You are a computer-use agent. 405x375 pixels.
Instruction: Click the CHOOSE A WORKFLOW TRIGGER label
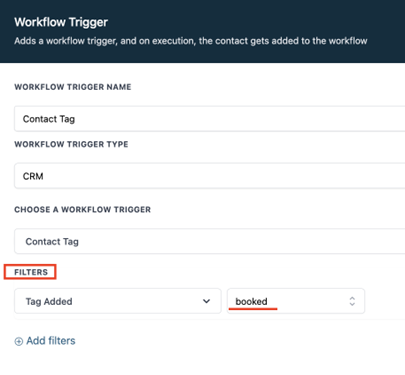[x=83, y=210]
